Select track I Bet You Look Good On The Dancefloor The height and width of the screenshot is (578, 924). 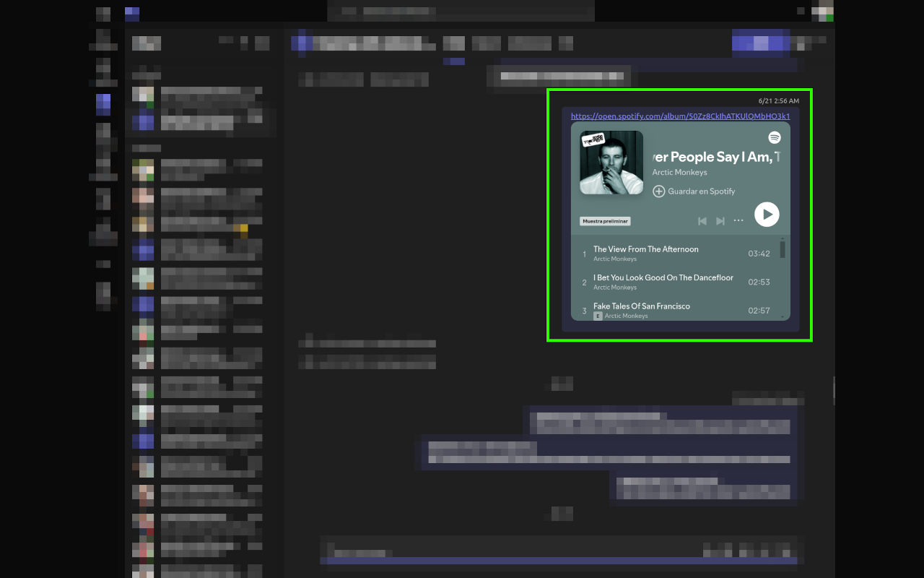click(663, 277)
